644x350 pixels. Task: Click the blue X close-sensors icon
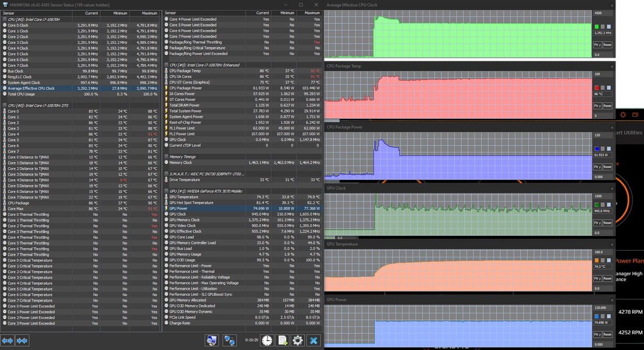314,340
